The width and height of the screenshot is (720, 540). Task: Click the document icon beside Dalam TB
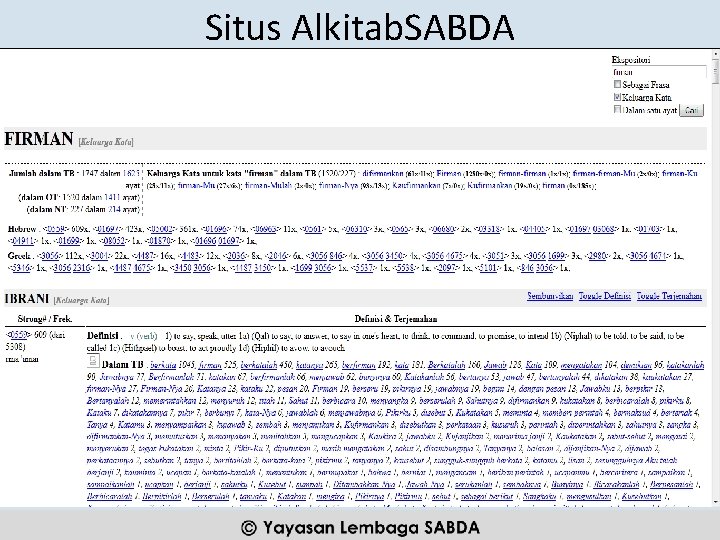93,360
